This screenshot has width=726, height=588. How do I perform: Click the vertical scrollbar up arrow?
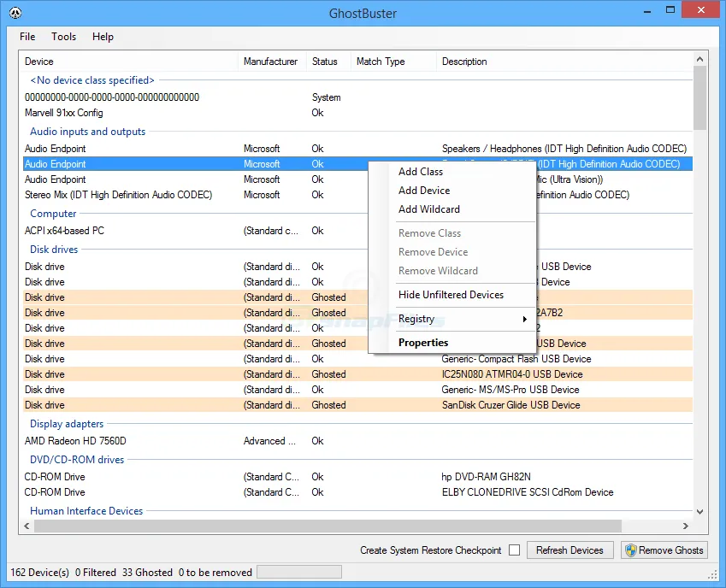point(699,59)
